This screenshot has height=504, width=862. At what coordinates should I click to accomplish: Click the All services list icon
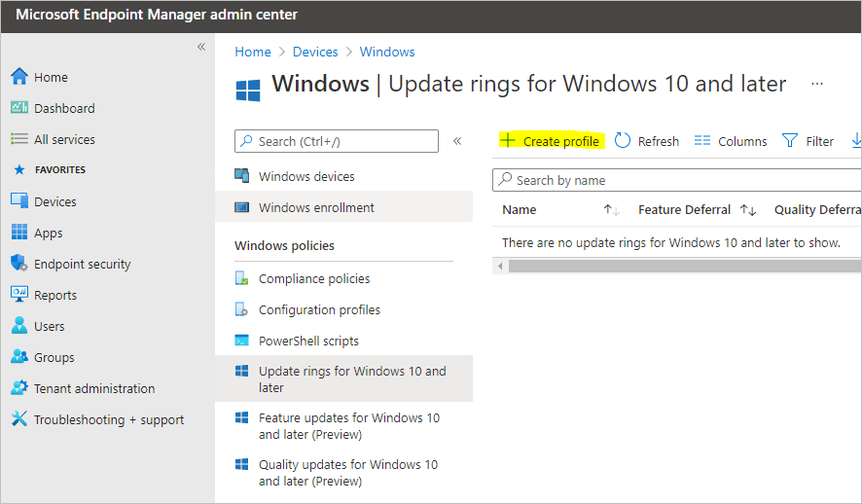(19, 138)
